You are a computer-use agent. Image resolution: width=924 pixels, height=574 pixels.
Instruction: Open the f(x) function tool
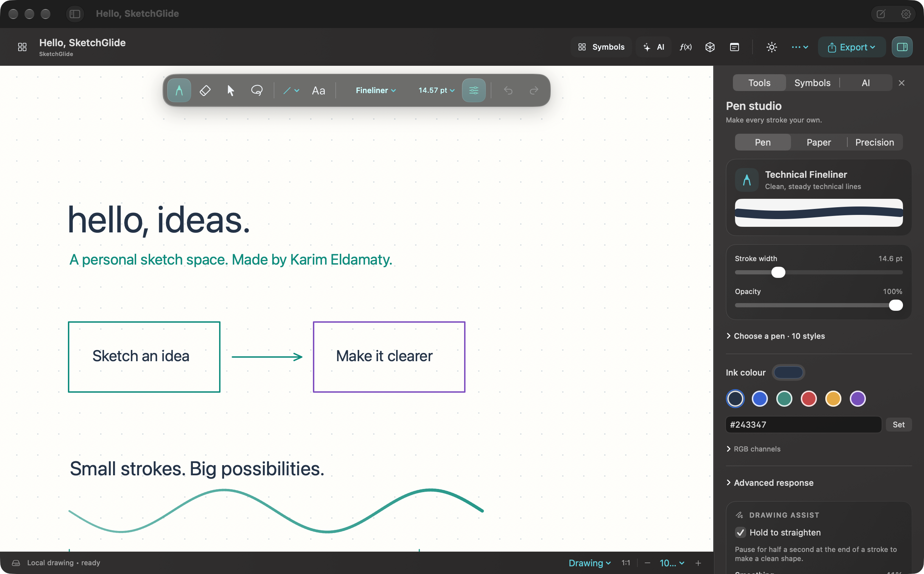[685, 47]
